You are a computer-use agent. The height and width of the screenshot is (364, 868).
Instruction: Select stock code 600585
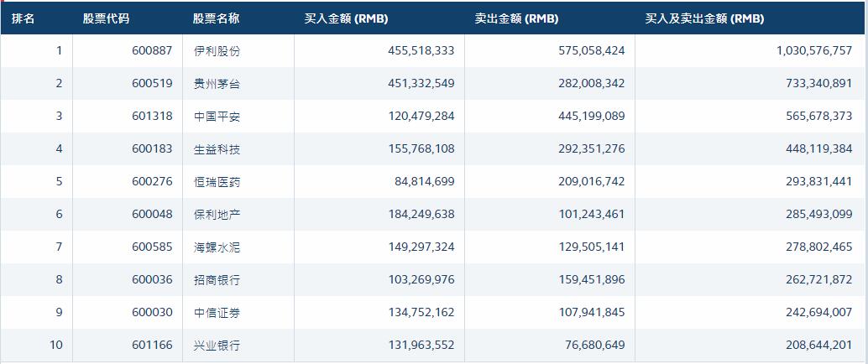coord(152,247)
